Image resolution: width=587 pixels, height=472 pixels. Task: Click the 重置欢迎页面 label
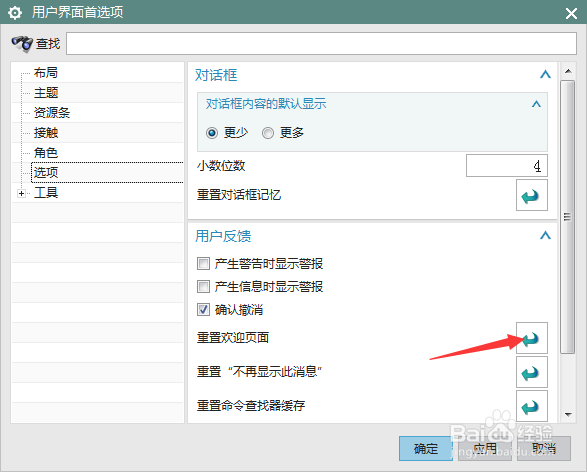pyautogui.click(x=233, y=338)
